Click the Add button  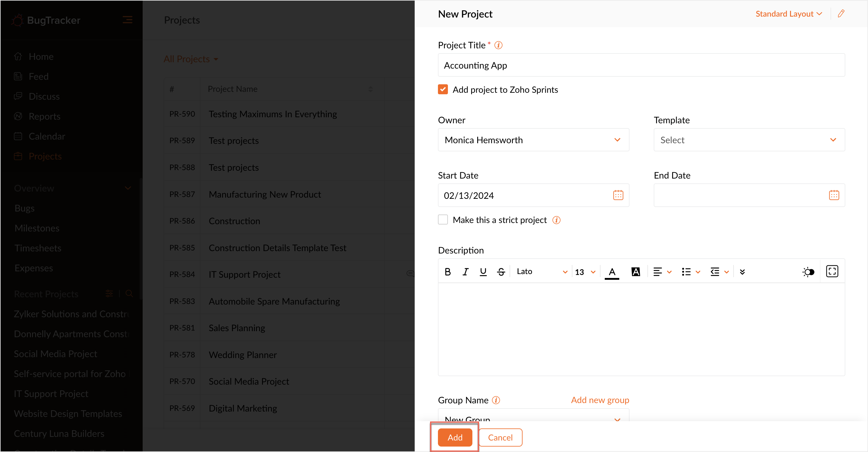point(455,437)
